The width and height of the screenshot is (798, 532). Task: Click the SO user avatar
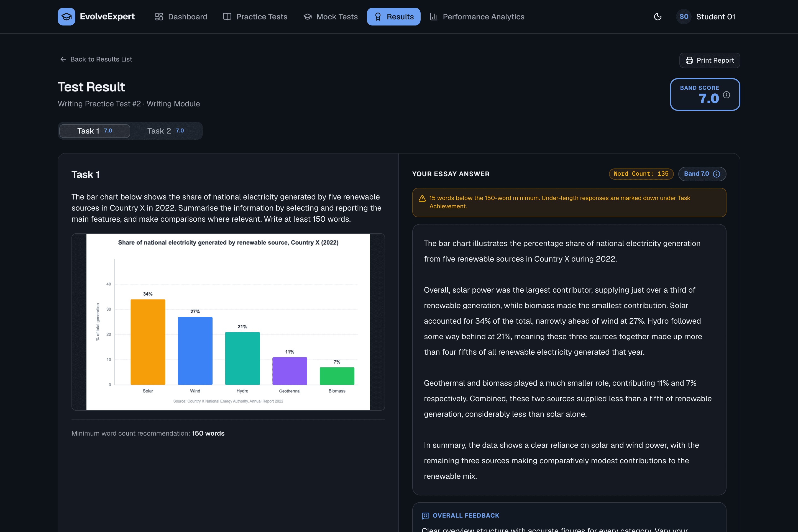point(684,17)
